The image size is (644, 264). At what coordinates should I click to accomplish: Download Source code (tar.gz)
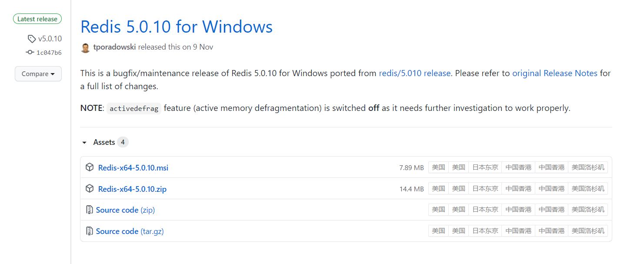click(130, 231)
